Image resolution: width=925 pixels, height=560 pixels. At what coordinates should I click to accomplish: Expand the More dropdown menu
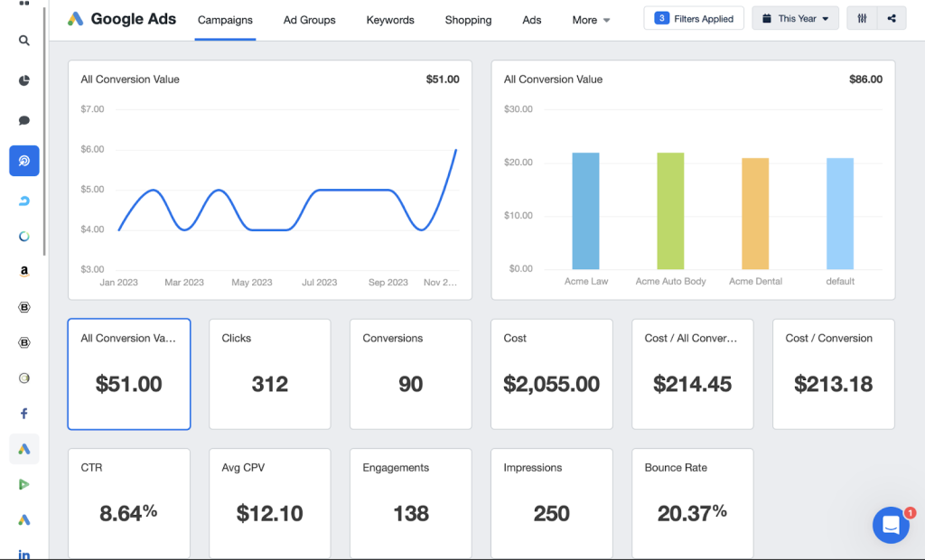pos(591,20)
